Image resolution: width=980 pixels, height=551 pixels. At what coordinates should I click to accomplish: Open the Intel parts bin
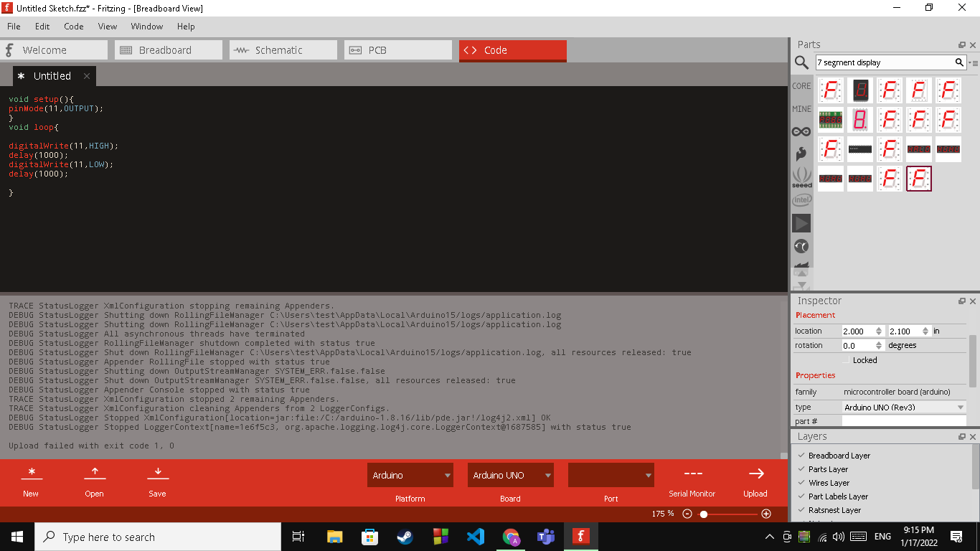(x=801, y=200)
